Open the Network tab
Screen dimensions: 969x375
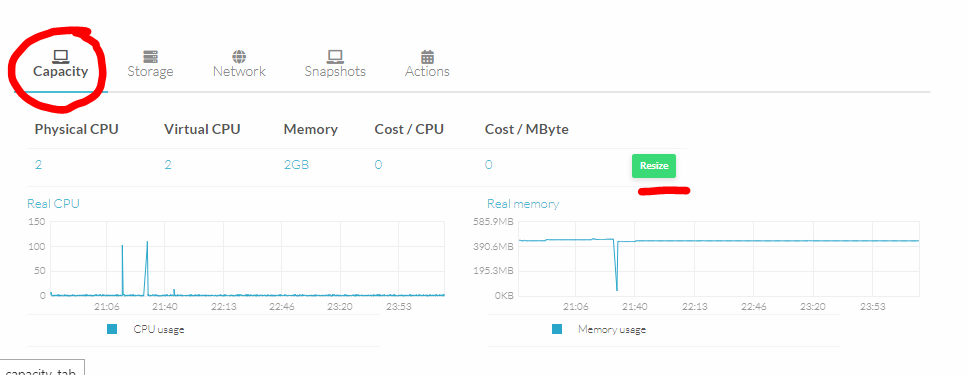coord(239,71)
